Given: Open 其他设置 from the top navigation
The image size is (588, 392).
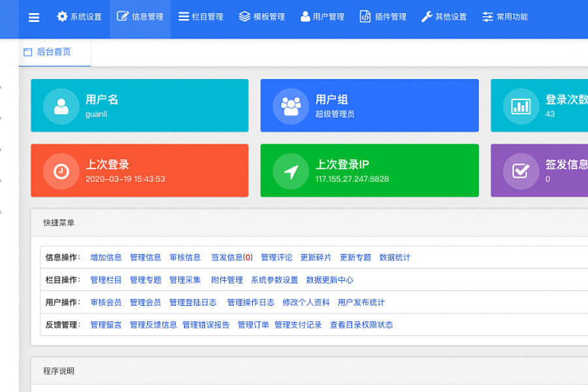Looking at the screenshot, I should pyautogui.click(x=444, y=17).
